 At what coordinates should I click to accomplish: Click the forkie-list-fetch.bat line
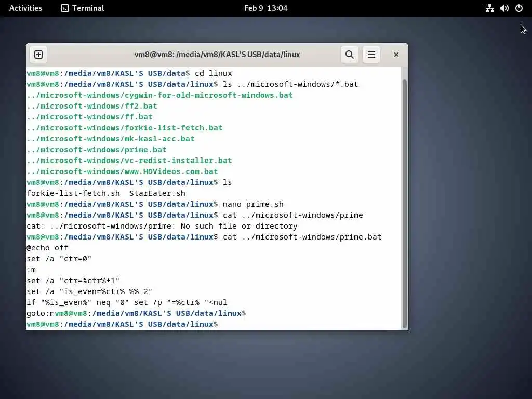125,128
